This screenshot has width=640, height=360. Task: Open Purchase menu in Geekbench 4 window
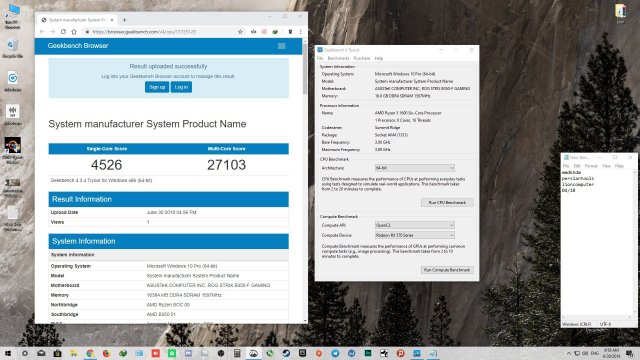362,58
